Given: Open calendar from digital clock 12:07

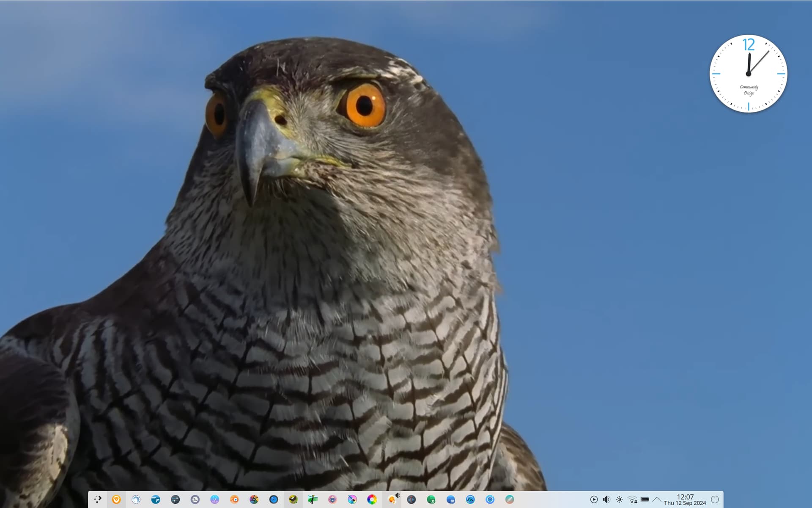Looking at the screenshot, I should (x=685, y=500).
